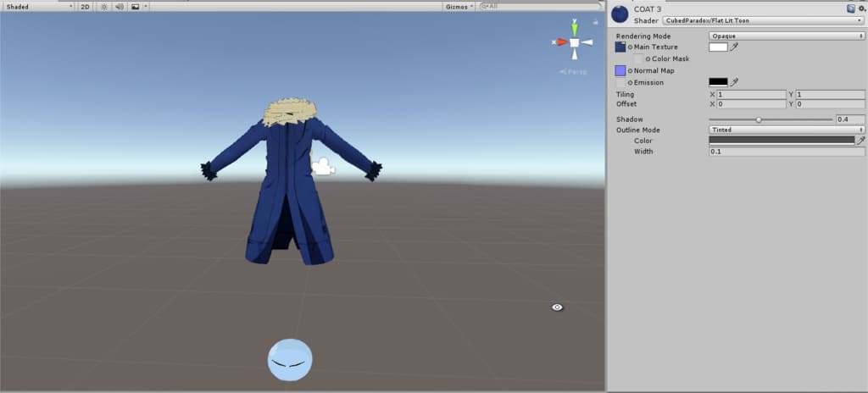Viewport: 868px width, 393px height.
Task: Toggle scene effects image icon
Action: [x=135, y=7]
